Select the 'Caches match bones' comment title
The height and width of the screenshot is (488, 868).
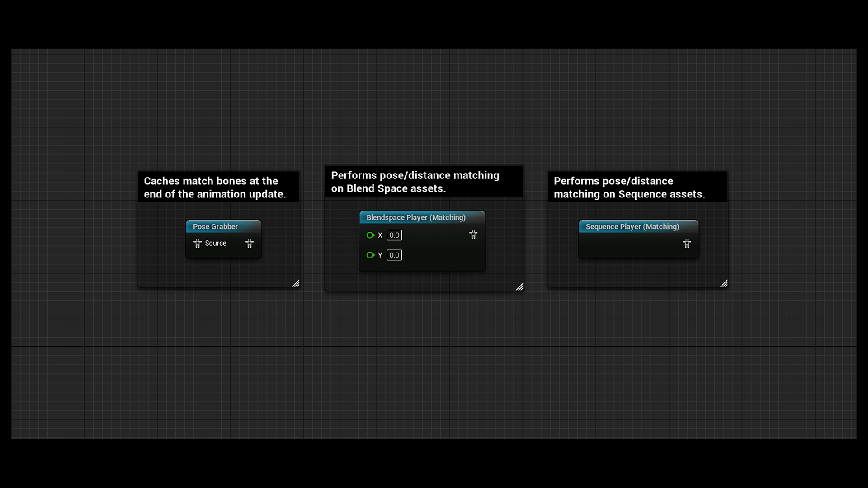point(215,187)
